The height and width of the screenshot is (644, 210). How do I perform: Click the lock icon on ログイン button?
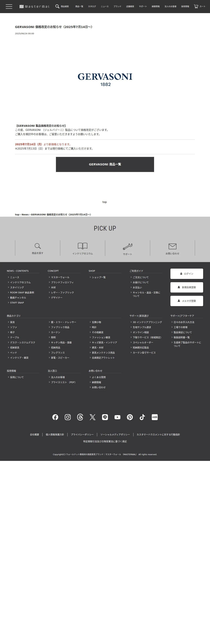181,274
